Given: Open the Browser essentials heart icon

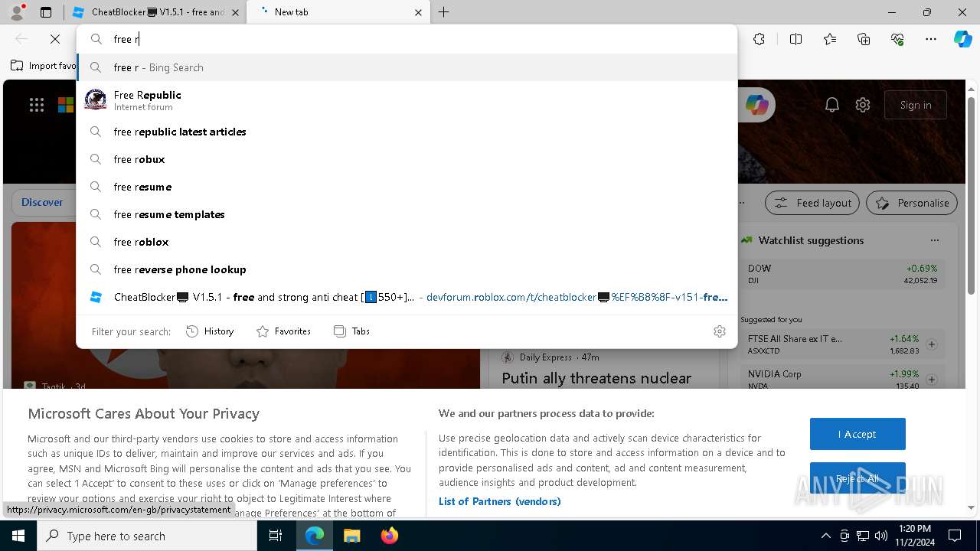Looking at the screenshot, I should click(x=897, y=39).
